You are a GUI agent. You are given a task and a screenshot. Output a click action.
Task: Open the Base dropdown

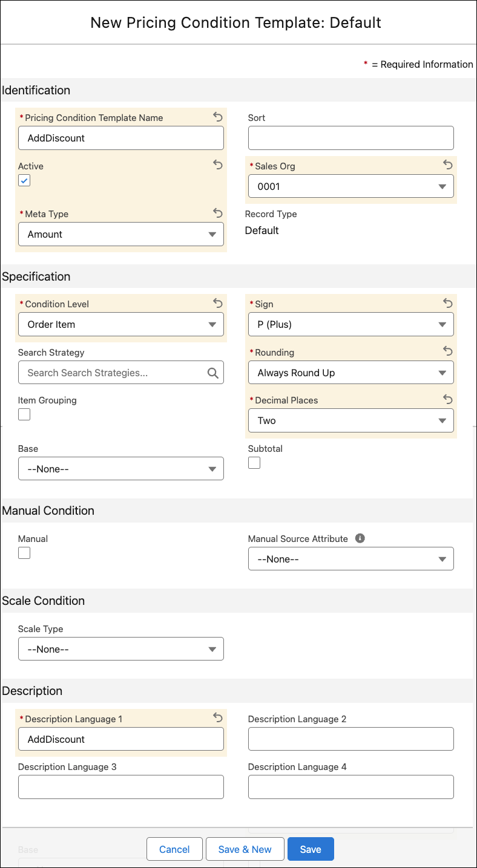pos(121,469)
